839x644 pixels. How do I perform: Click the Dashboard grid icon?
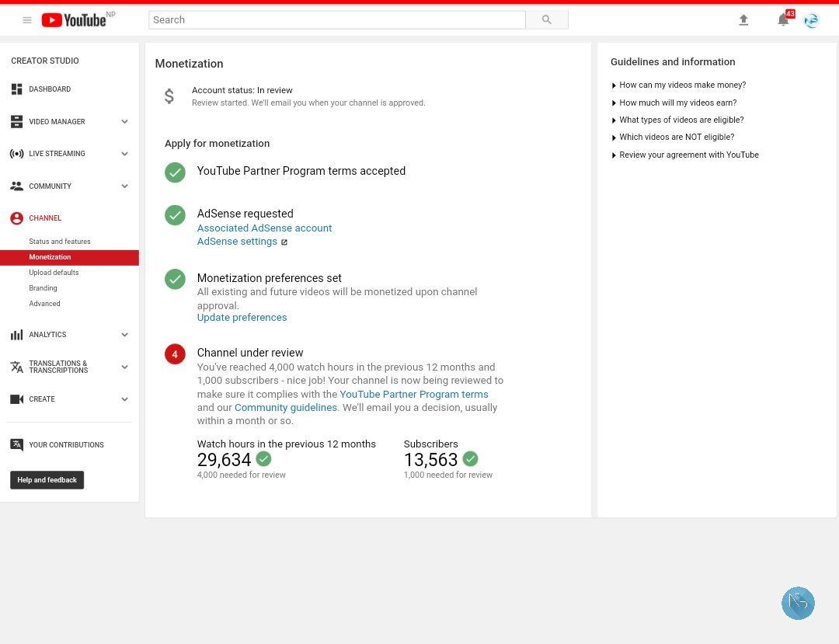tap(16, 89)
